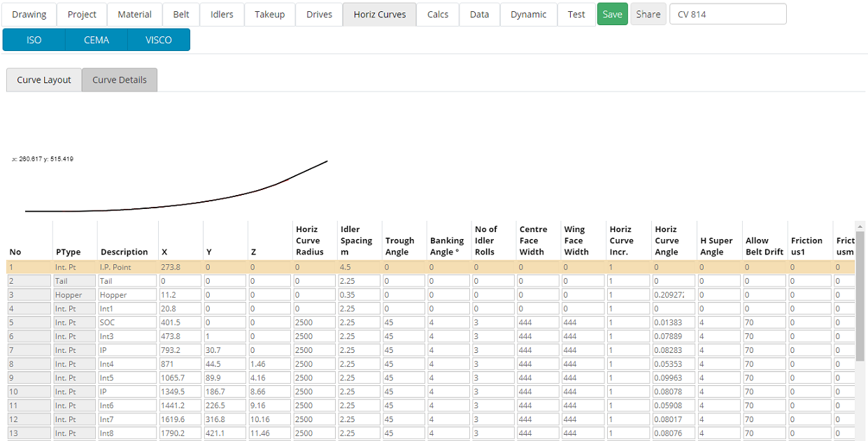Edit X value 793.2 in row 7
Image resolution: width=868 pixels, height=441 pixels.
point(181,350)
